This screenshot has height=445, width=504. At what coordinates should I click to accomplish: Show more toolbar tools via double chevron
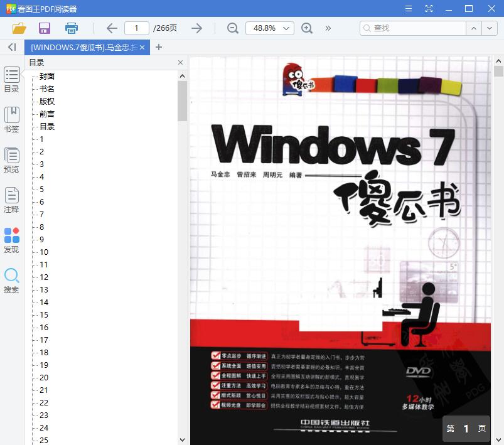(x=328, y=28)
